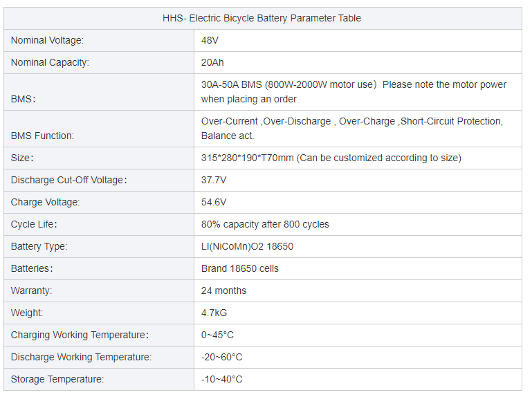Select the 30A-50A BMS description text

click(x=354, y=92)
